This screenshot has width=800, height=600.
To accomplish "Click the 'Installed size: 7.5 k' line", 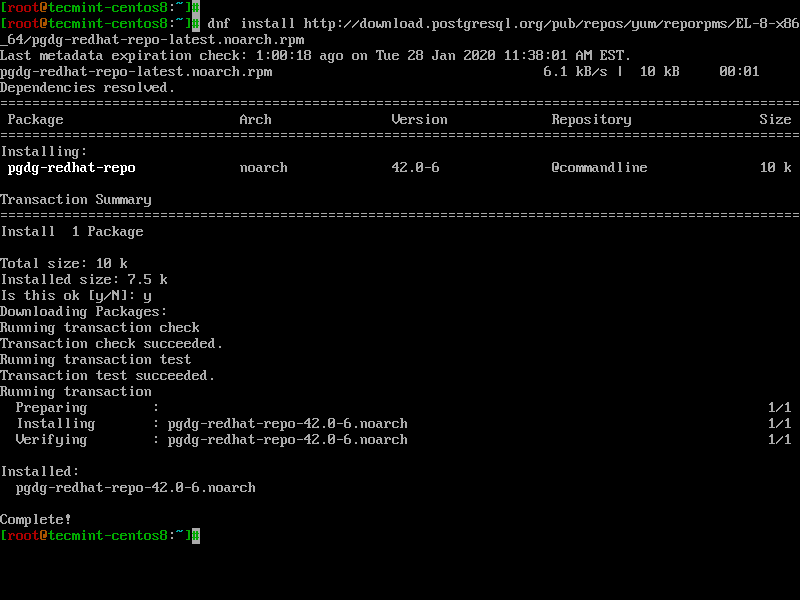I will click(84, 280).
